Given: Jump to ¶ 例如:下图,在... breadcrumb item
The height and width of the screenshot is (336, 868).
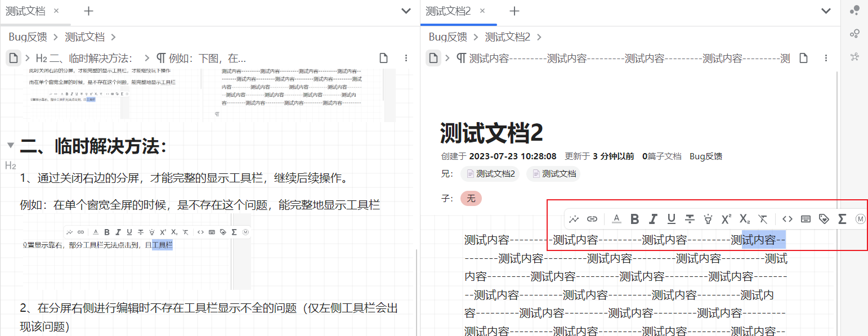Looking at the screenshot, I should [x=201, y=58].
